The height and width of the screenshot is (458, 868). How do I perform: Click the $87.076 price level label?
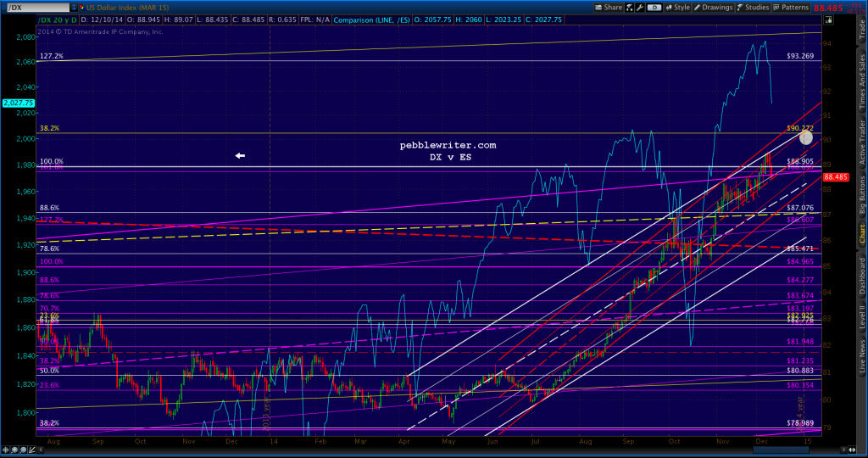coord(800,208)
